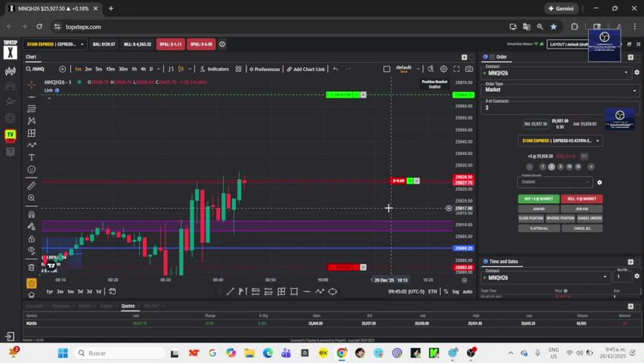
Task: Click the yellow favorites star icon
Action: 31,283
